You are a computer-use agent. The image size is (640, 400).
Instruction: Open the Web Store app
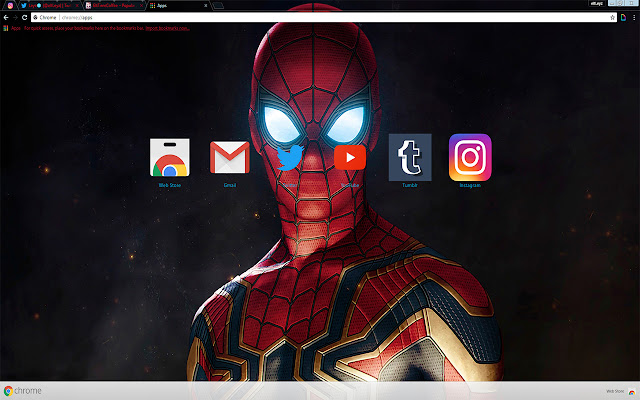click(169, 158)
